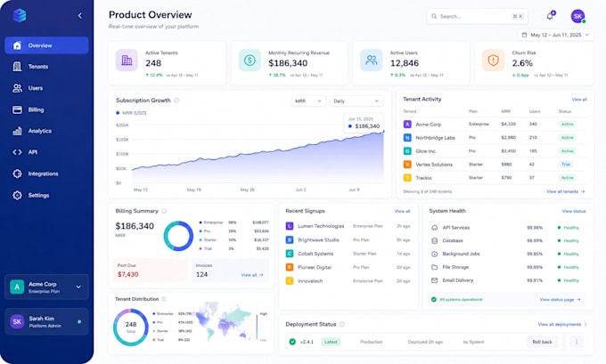The height and width of the screenshot is (364, 606).
Task: Click the Background Jobs icon
Action: [x=434, y=254]
